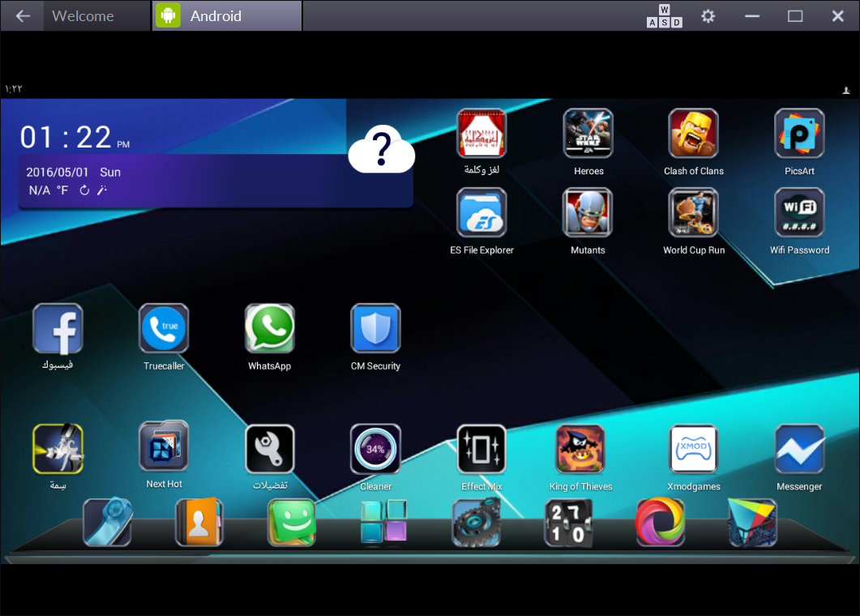Open the flip calendar app in dock
The width and height of the screenshot is (860, 616).
568,522
